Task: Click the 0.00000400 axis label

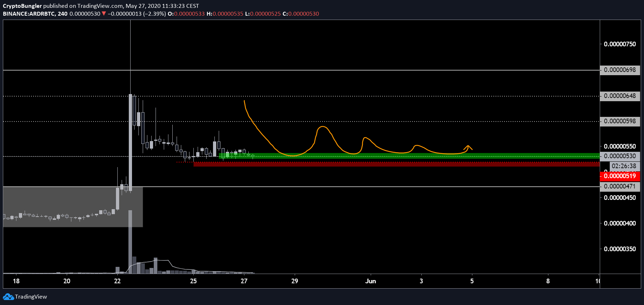Action: 620,223
